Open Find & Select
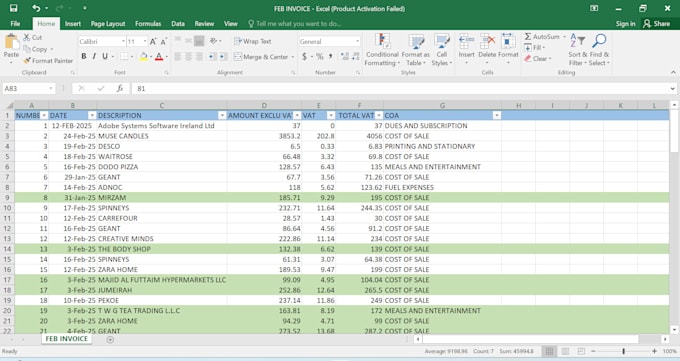 coord(599,49)
